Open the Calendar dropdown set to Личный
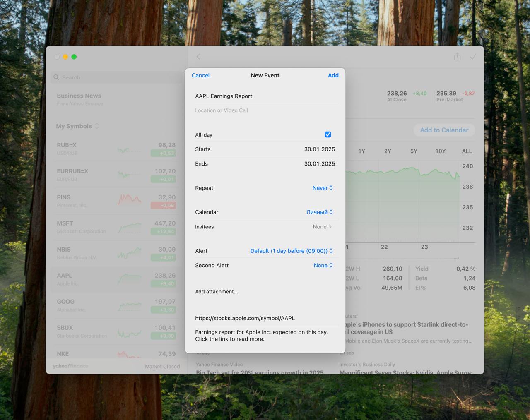This screenshot has width=530, height=420. pos(320,212)
